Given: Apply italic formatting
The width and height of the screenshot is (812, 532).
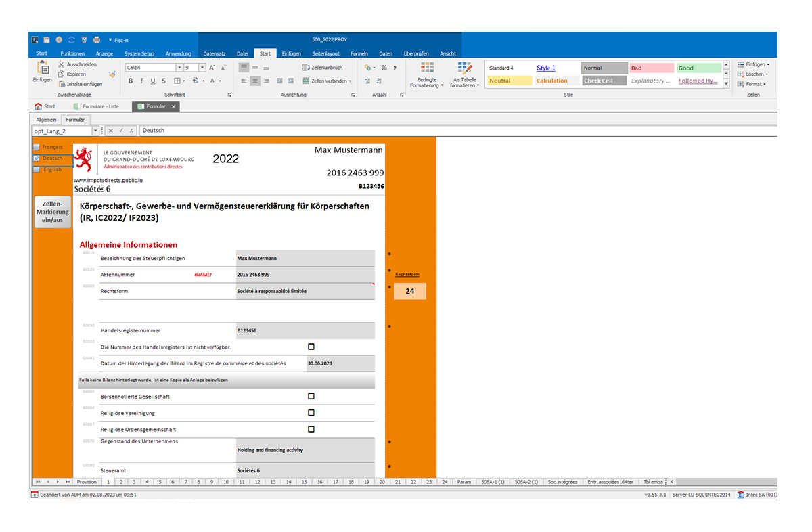Looking at the screenshot, I should [x=141, y=81].
